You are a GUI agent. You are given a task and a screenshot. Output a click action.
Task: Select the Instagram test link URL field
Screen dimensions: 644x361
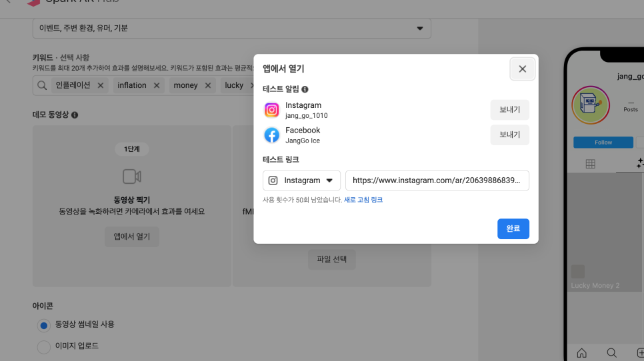click(x=437, y=180)
